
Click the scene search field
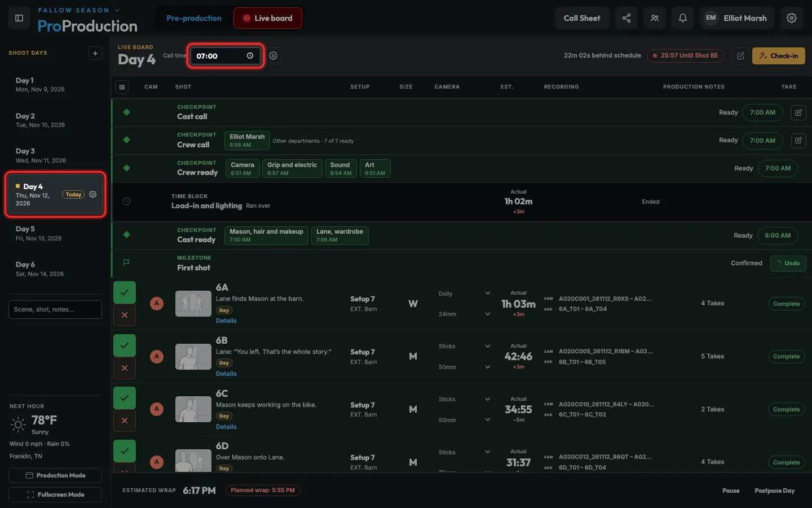click(55, 309)
